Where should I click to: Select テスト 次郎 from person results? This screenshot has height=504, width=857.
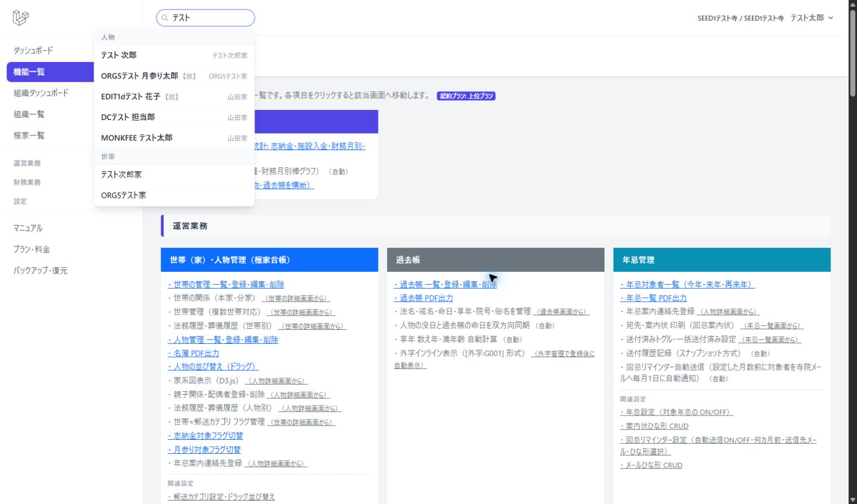pyautogui.click(x=174, y=55)
